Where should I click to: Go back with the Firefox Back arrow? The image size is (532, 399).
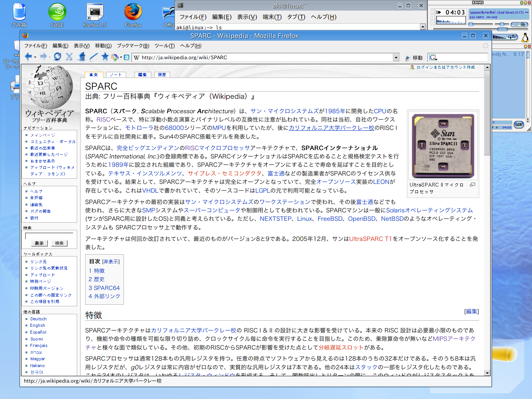[28, 57]
